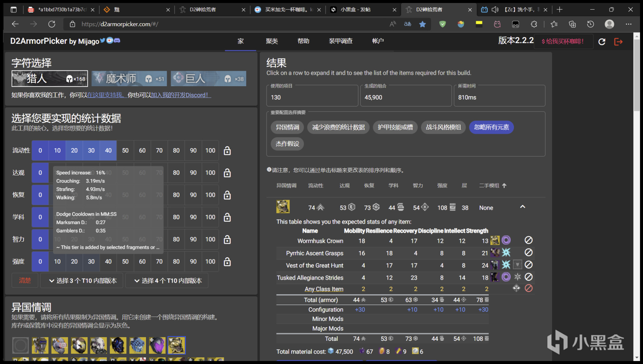Select the empty no-exotic slot
Screen dimensions: 643x364
pyautogui.click(x=20, y=346)
